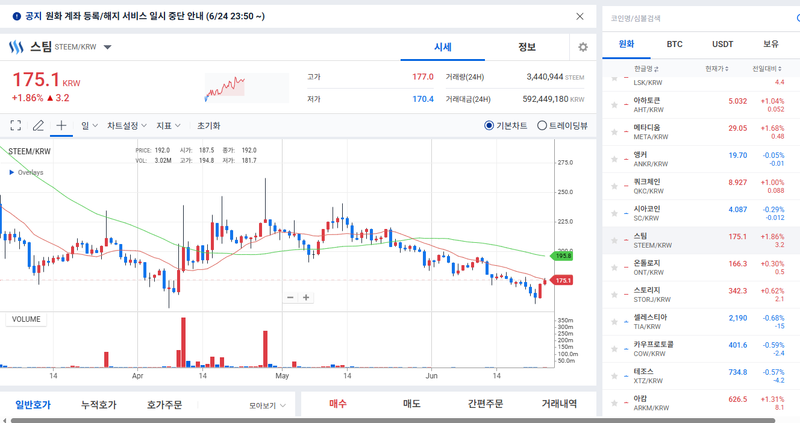
Task: Open 매수 buy tab
Action: [338, 404]
